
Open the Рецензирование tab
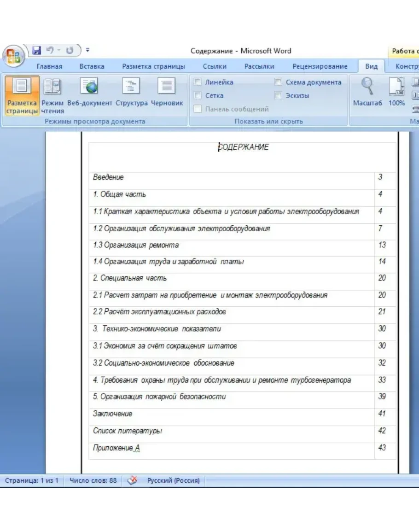320,66
